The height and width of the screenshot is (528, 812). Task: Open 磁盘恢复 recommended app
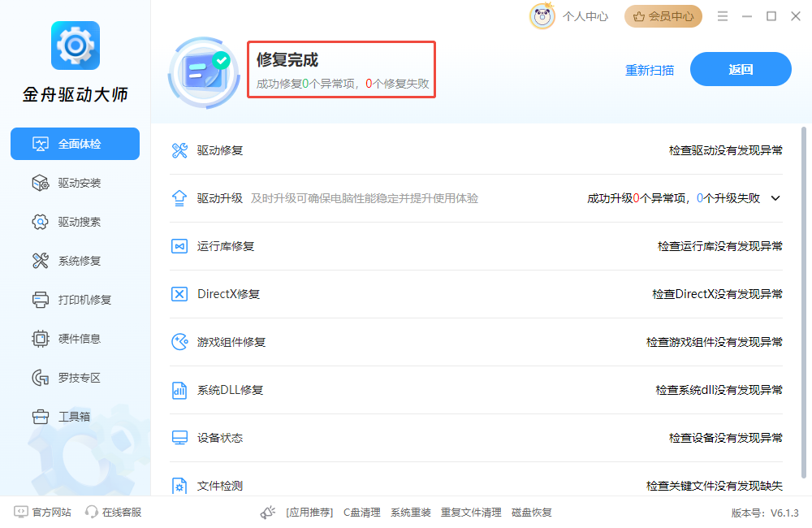pos(531,512)
